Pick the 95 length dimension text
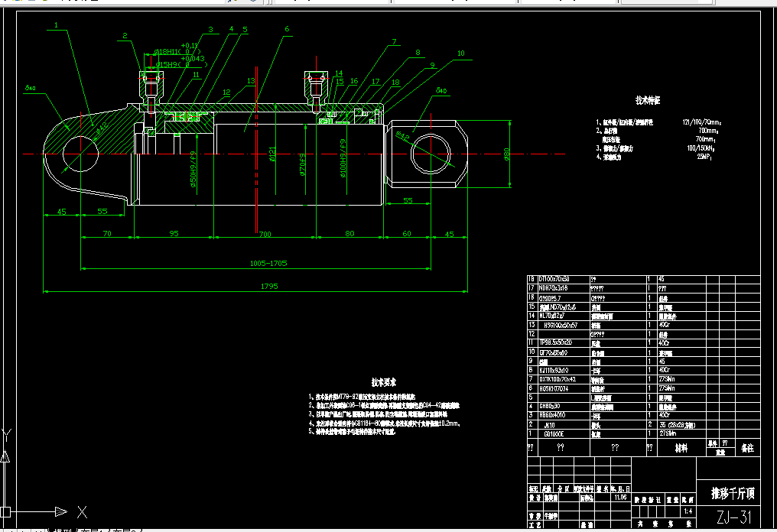This screenshot has width=777, height=532. 174,233
